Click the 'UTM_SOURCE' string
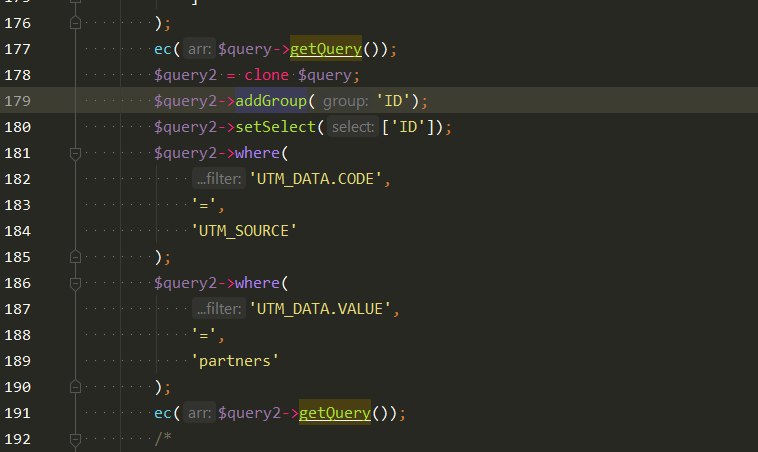 click(x=244, y=231)
